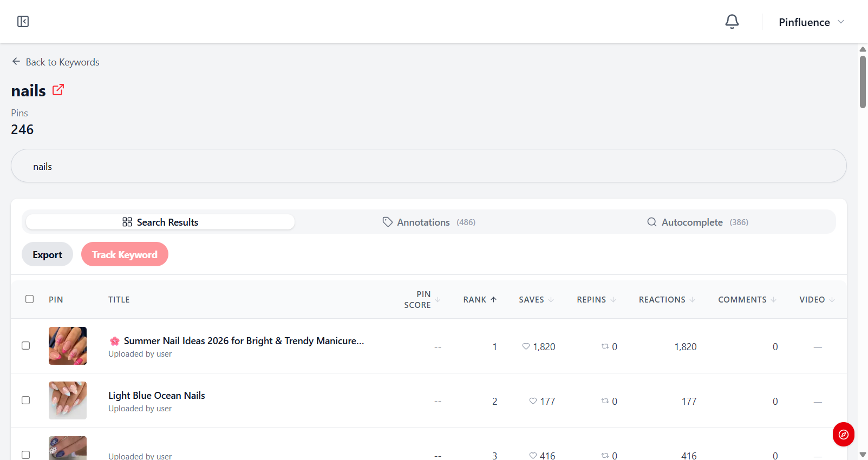Click reactions value 1,820
The image size is (868, 460).
pyautogui.click(x=686, y=347)
